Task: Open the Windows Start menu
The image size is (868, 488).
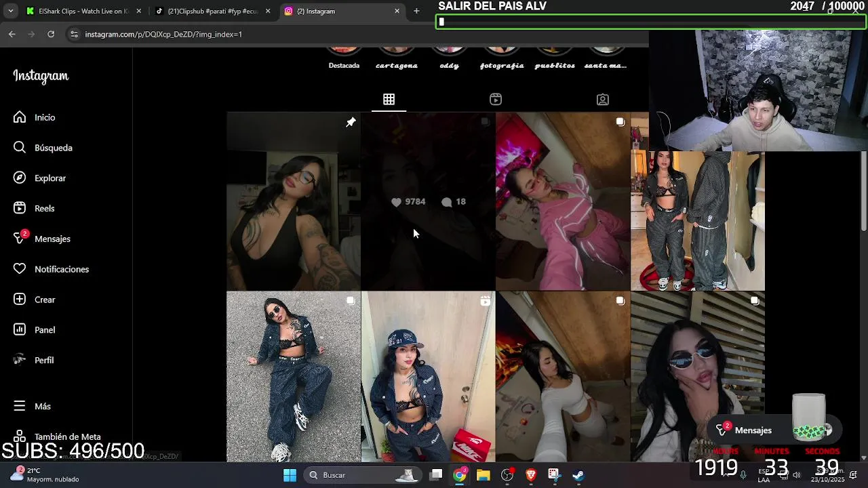Action: pyautogui.click(x=290, y=475)
